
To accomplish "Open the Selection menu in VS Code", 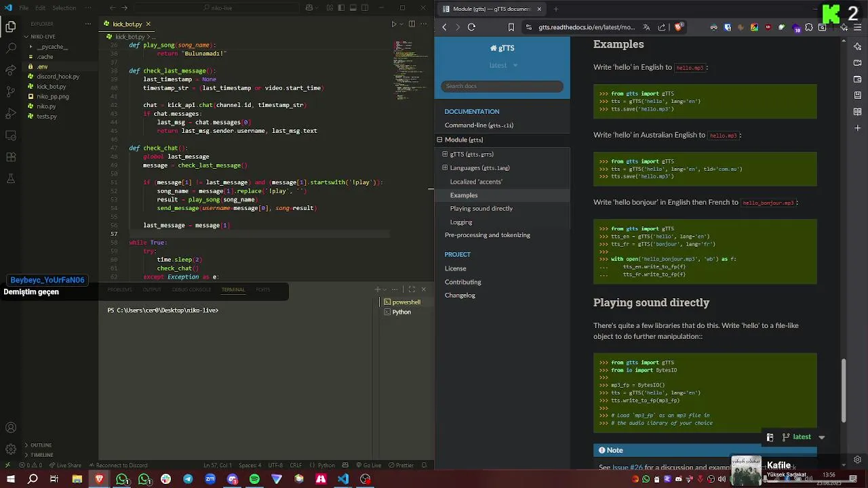I will (64, 8).
